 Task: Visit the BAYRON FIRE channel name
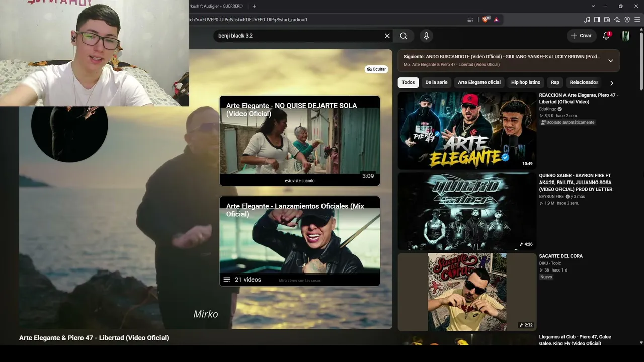(551, 196)
